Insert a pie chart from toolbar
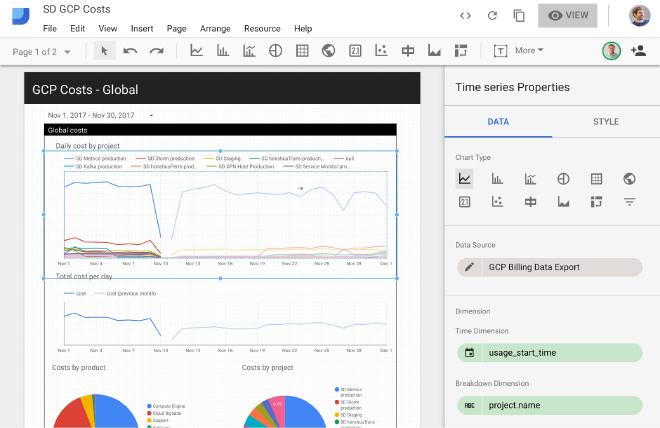This screenshot has height=428, width=660. (275, 51)
